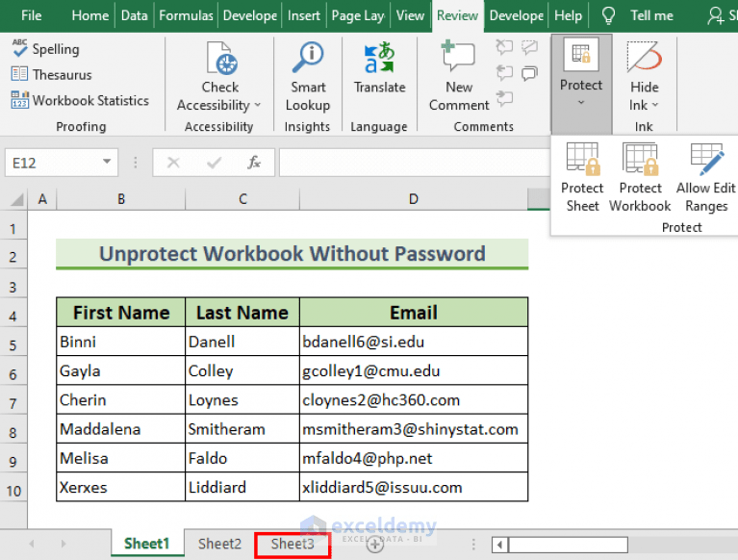The image size is (738, 560).
Task: Switch to the Page Layout tab
Action: 358,15
